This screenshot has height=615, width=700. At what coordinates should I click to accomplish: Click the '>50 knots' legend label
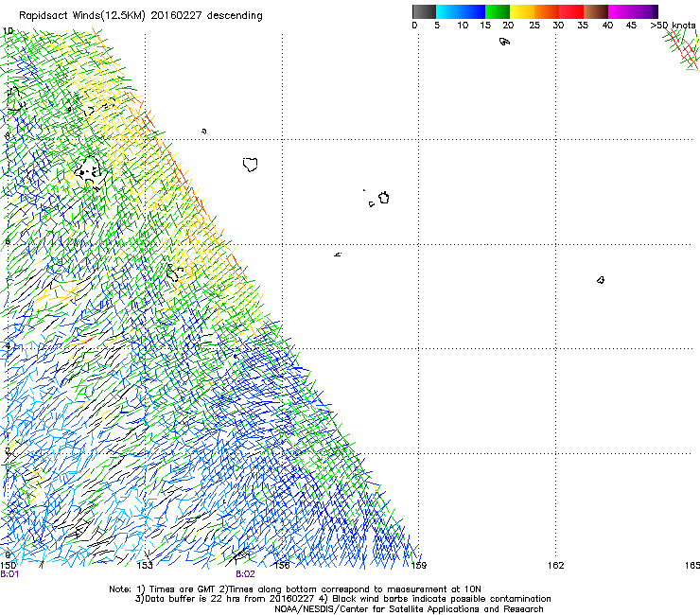click(673, 26)
